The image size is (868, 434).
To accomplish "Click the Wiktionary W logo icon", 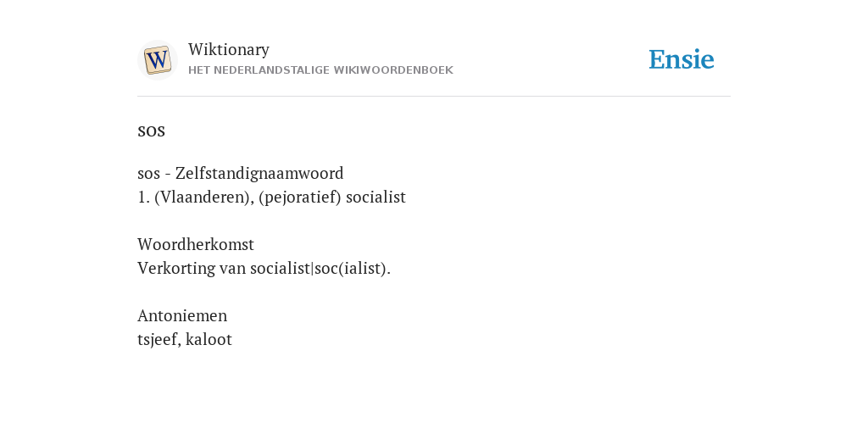I will 157,60.
